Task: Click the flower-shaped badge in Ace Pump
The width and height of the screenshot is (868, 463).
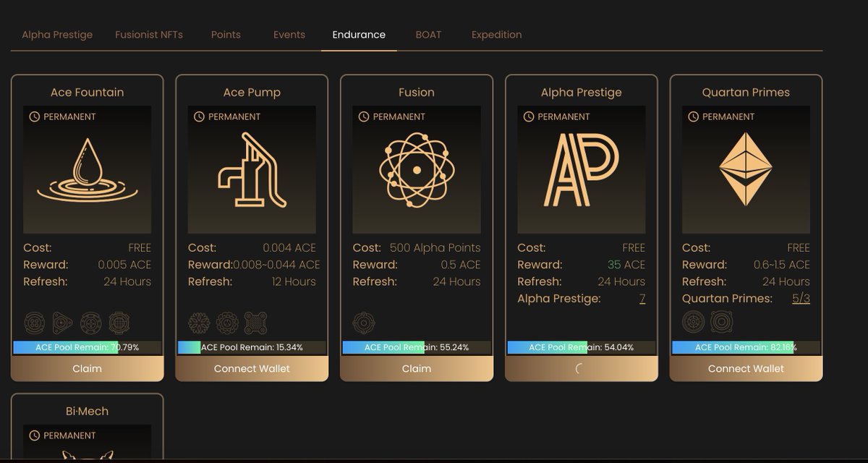Action: [x=199, y=323]
